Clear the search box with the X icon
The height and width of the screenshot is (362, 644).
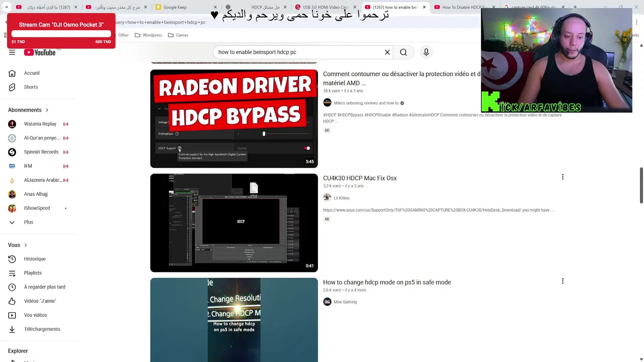[x=387, y=52]
